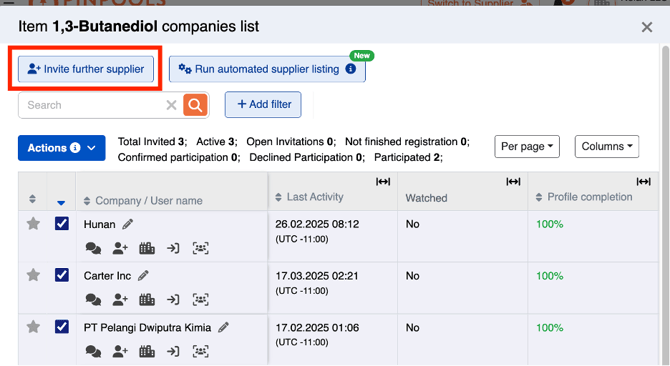Click Invite further supplier button
The width and height of the screenshot is (670, 366).
[86, 69]
